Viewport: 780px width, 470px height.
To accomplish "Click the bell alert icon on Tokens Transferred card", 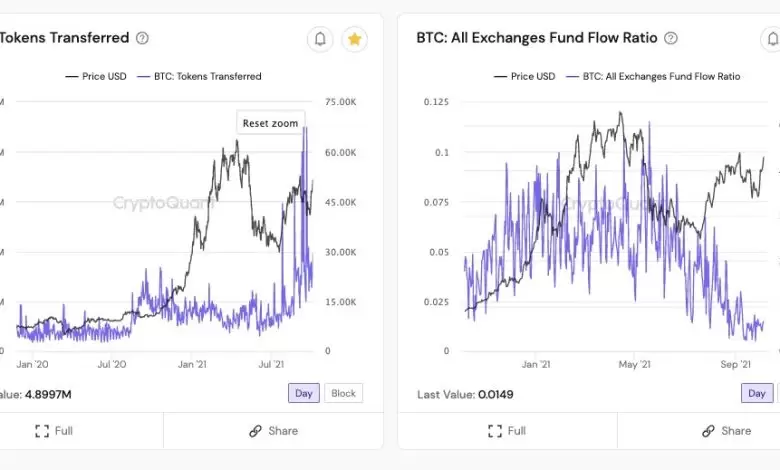I will [x=320, y=39].
